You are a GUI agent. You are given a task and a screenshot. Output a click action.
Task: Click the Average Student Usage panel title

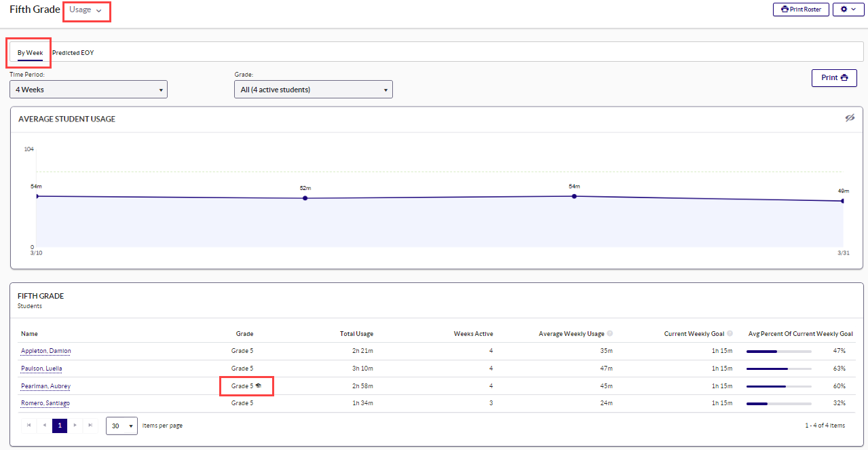67,119
